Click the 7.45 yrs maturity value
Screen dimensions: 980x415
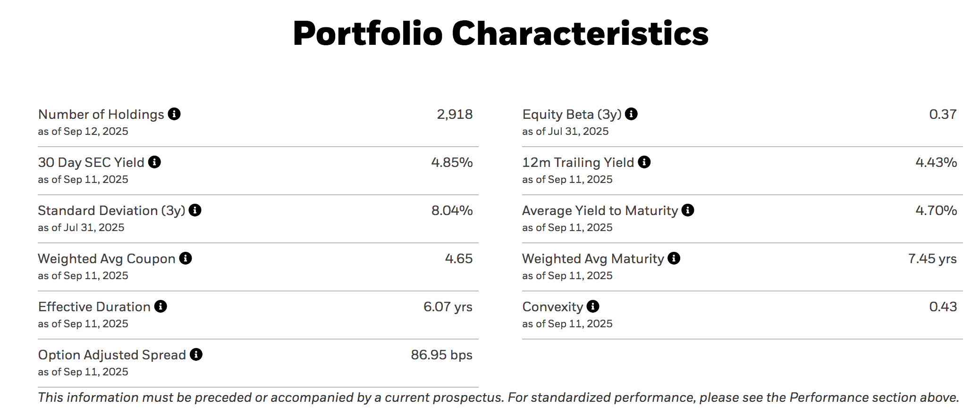932,259
